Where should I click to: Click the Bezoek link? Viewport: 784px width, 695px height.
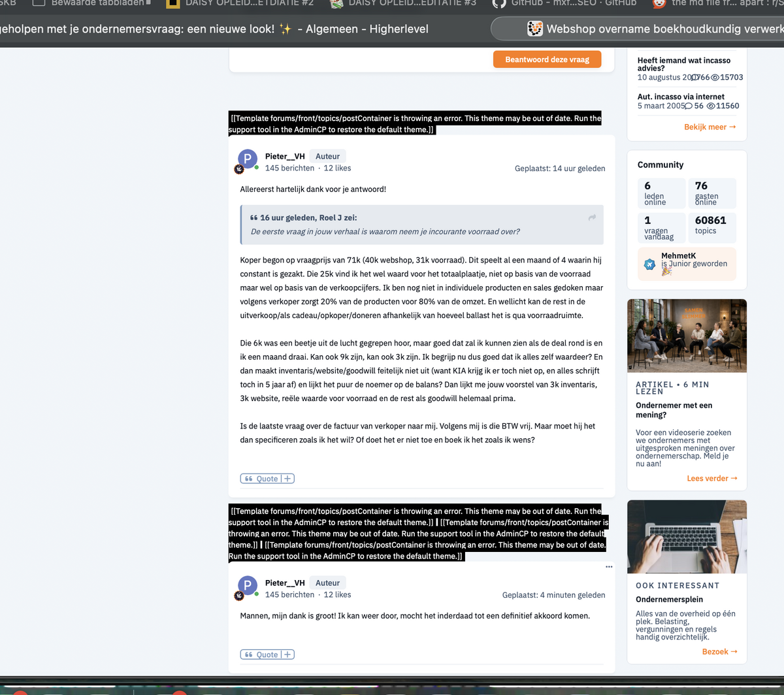pyautogui.click(x=720, y=651)
